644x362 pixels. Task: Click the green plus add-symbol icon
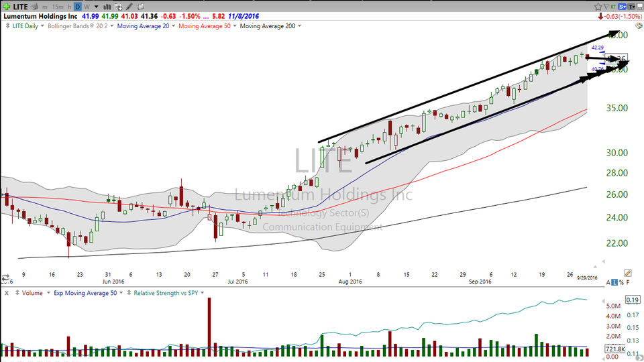point(6,7)
